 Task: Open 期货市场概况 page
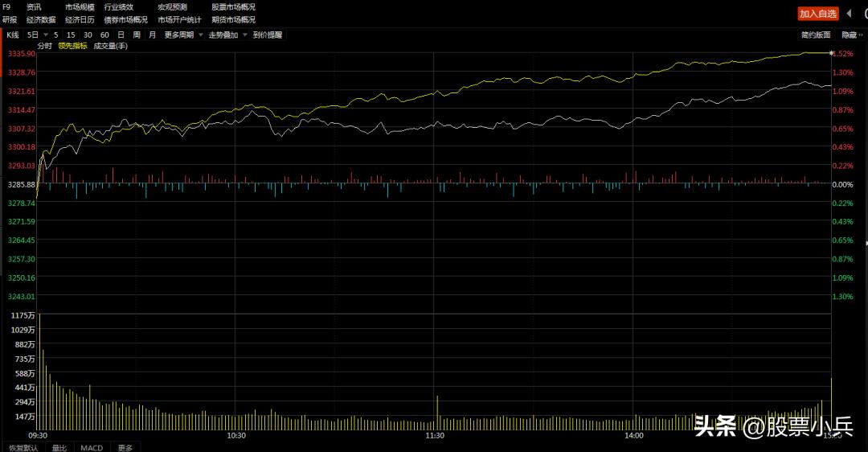point(233,20)
